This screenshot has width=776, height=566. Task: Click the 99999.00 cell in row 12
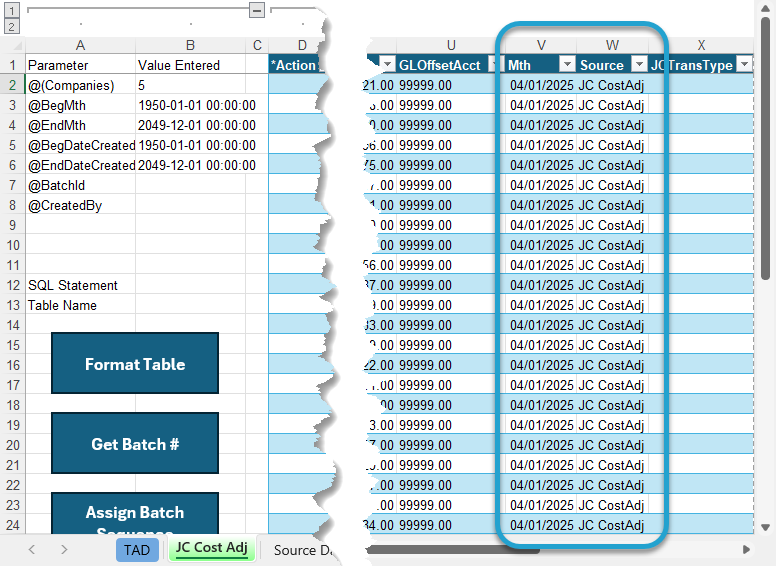tap(450, 285)
